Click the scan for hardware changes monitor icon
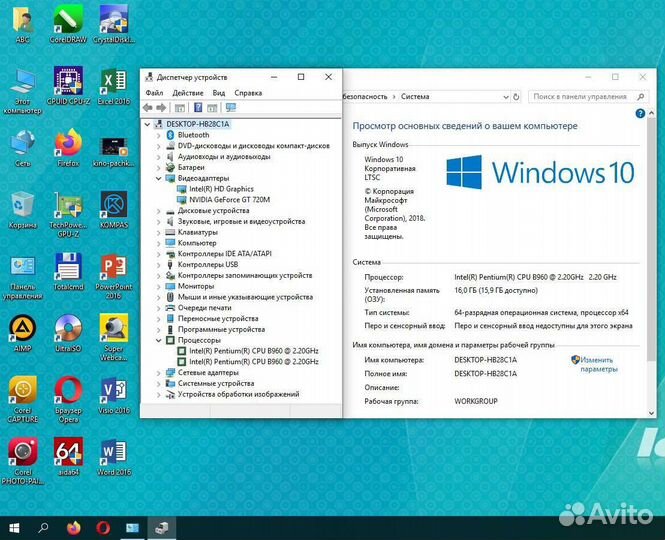665x540 pixels. 231,108
